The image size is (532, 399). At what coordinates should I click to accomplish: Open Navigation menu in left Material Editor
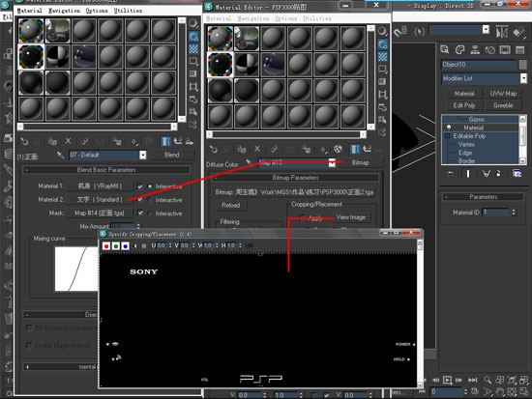click(65, 11)
